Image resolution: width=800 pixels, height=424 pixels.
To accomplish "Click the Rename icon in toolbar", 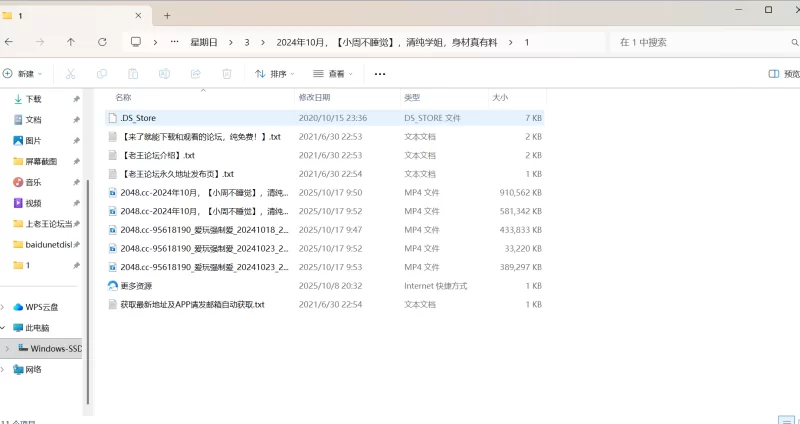I will click(x=164, y=74).
